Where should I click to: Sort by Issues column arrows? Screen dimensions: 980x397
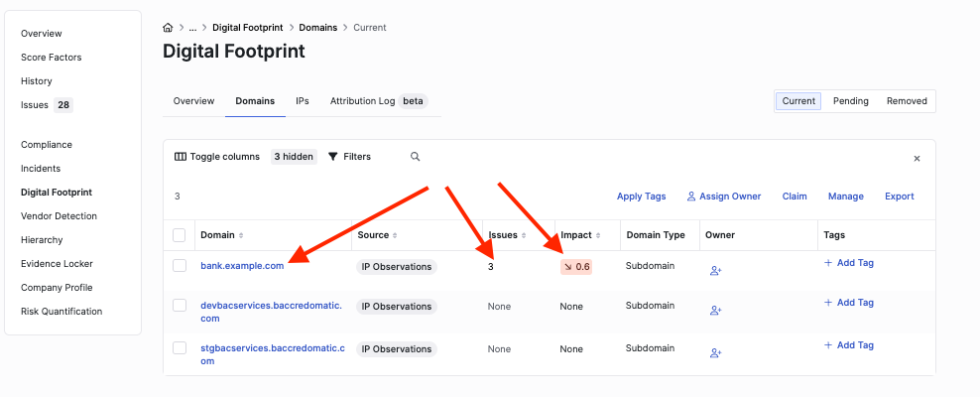point(524,235)
